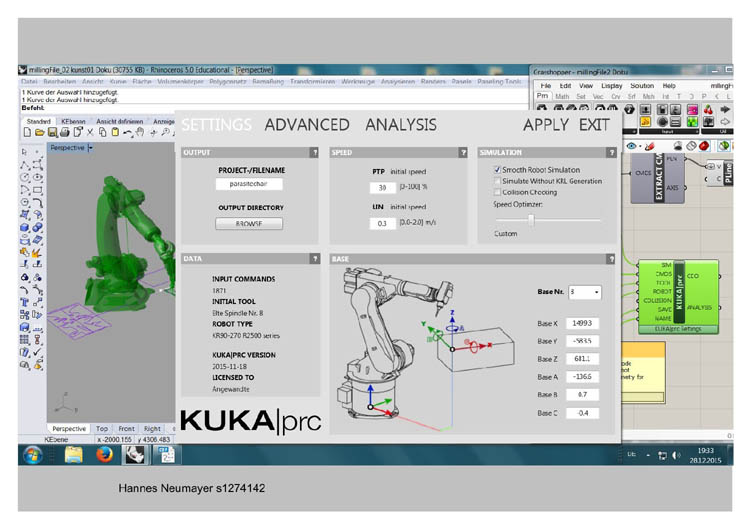750x529 pixels.
Task: Click the volume speaker icon in system tray
Action: click(676, 455)
